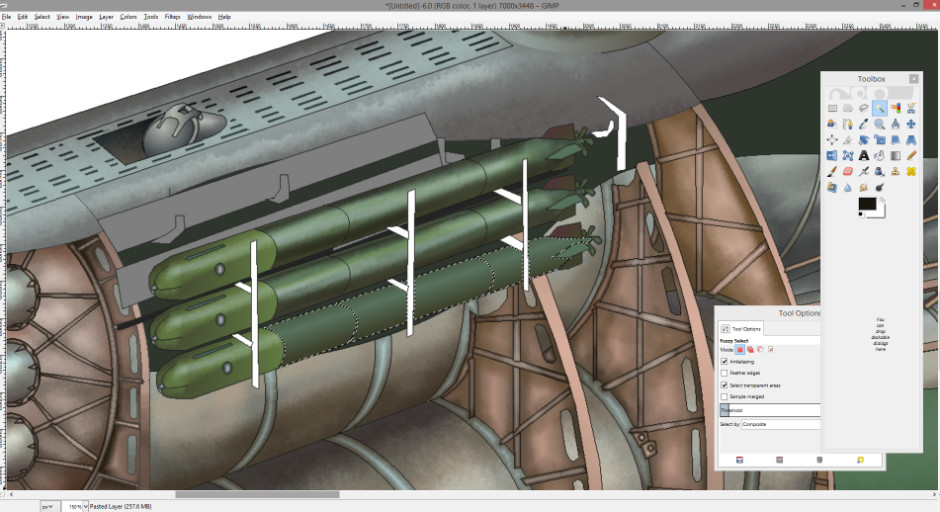The image size is (940, 512).
Task: Select the Paths tool
Action: click(848, 124)
